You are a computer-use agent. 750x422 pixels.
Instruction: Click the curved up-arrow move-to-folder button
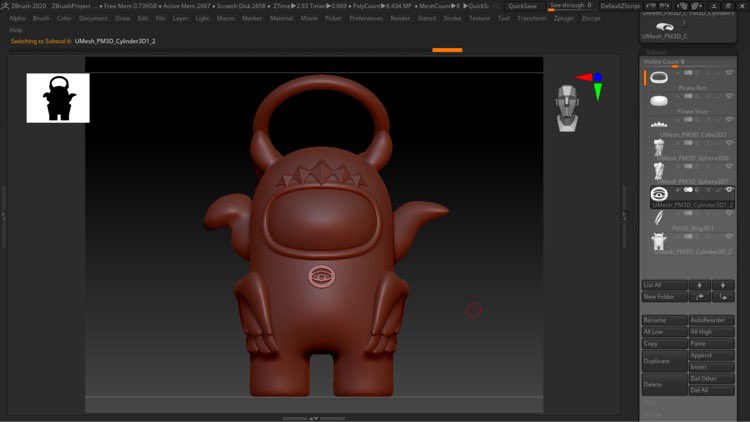(x=699, y=297)
